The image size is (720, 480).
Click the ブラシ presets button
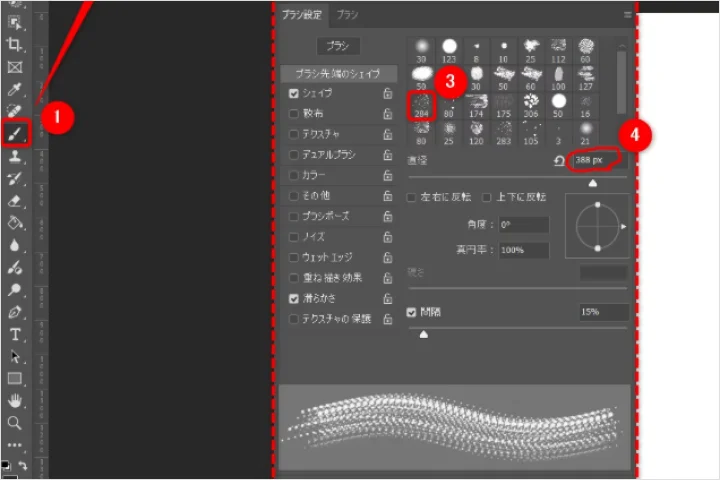[338, 46]
